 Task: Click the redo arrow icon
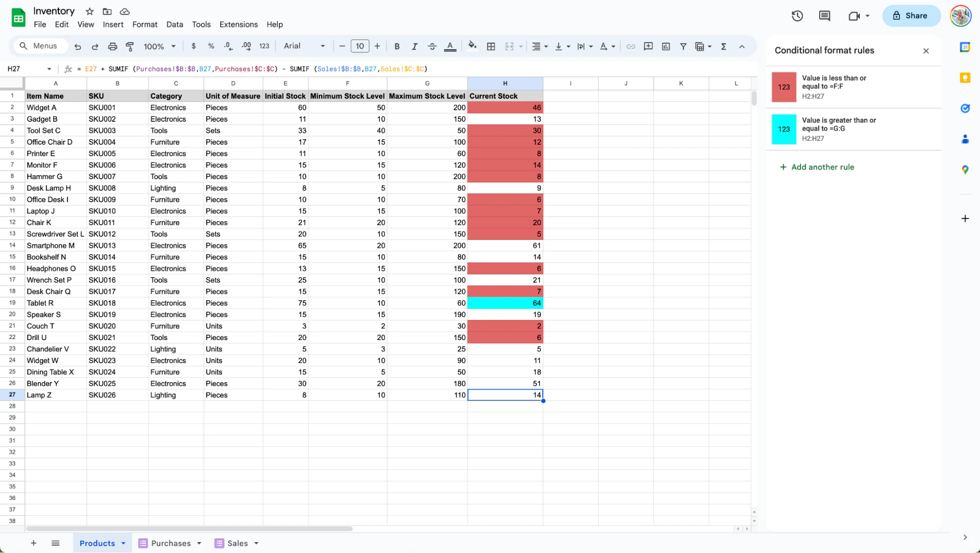[95, 47]
